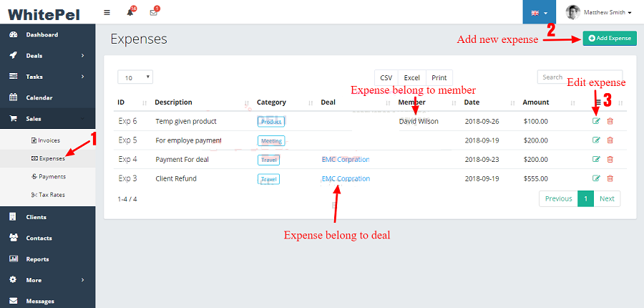Export the table using the CSV button
Image resolution: width=644 pixels, height=308 pixels.
(386, 77)
